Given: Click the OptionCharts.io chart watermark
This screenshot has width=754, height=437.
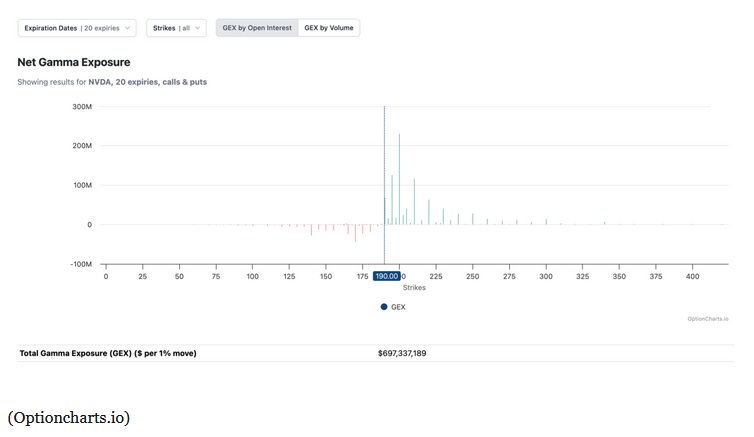Looking at the screenshot, I should click(x=707, y=319).
